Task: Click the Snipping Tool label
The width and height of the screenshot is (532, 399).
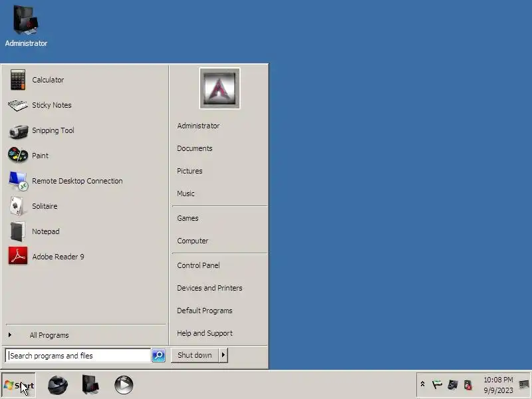Action: [x=53, y=130]
